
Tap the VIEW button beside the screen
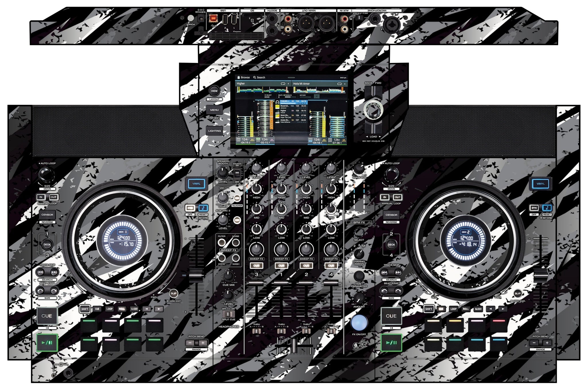(214, 91)
